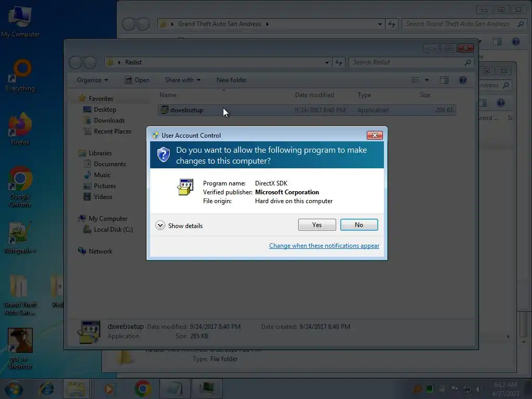Select Favorites in the navigation pane
This screenshot has width=532, height=399.
(101, 98)
